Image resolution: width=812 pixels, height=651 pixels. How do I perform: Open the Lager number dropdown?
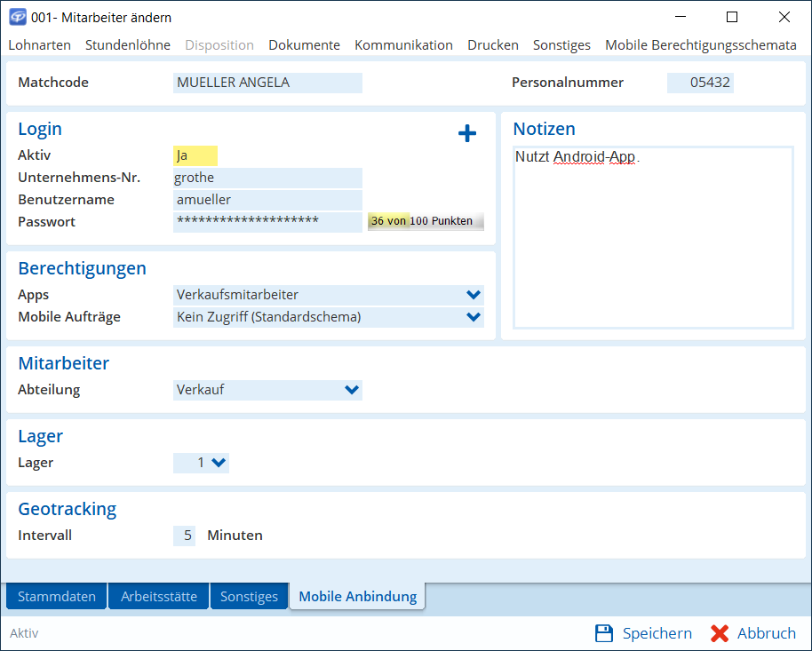click(219, 463)
